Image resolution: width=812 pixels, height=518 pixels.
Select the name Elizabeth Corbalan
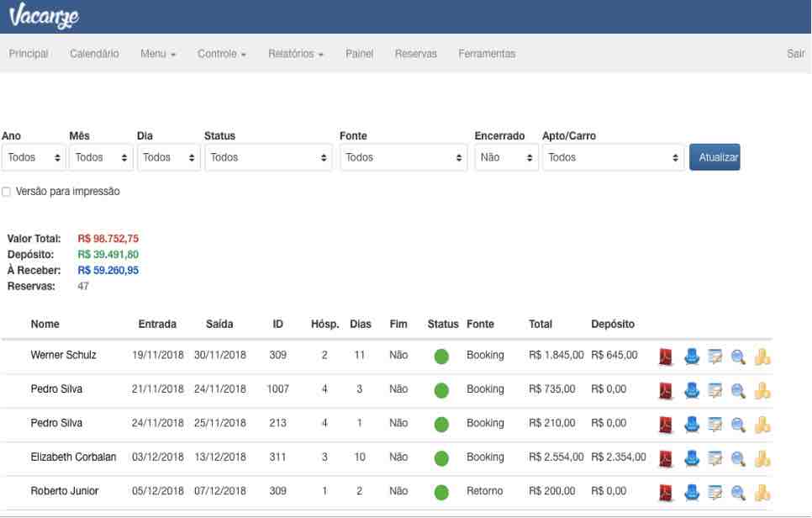(73, 457)
